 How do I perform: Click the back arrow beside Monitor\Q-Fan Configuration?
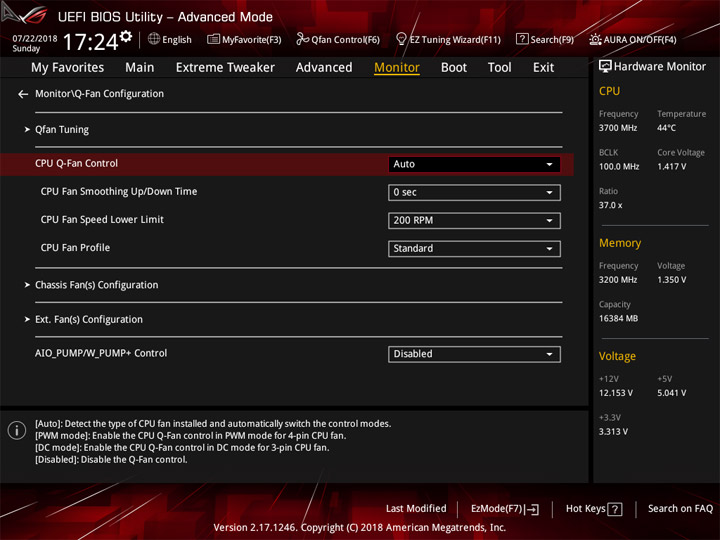click(23, 94)
